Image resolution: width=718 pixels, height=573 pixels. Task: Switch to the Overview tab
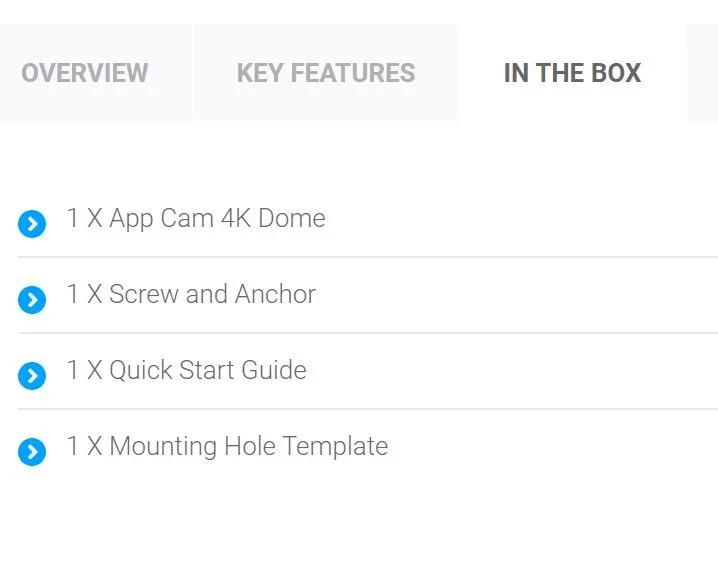[85, 73]
